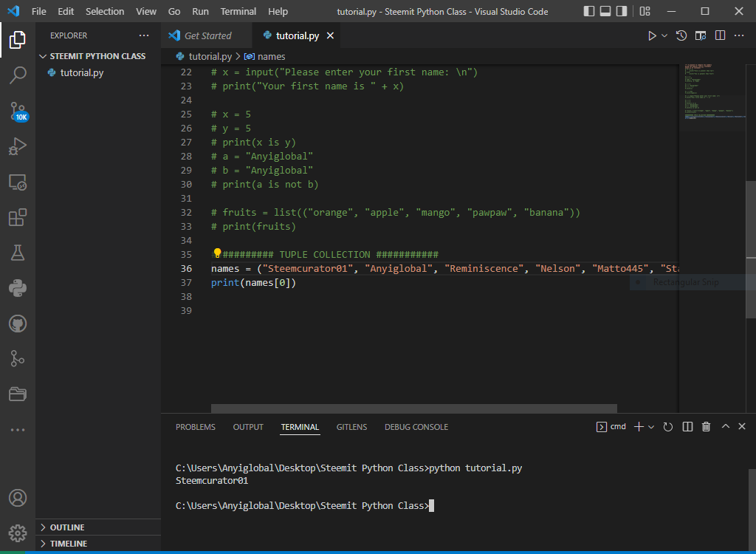Click tutorial.py in the breadcrumb
This screenshot has height=554, width=756.
(x=210, y=56)
